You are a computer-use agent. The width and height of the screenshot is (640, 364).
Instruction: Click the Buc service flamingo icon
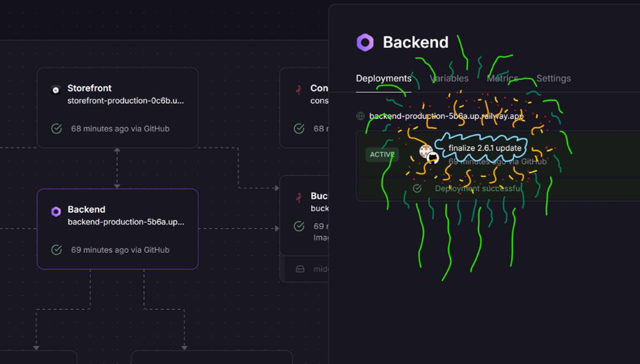pyautogui.click(x=299, y=198)
